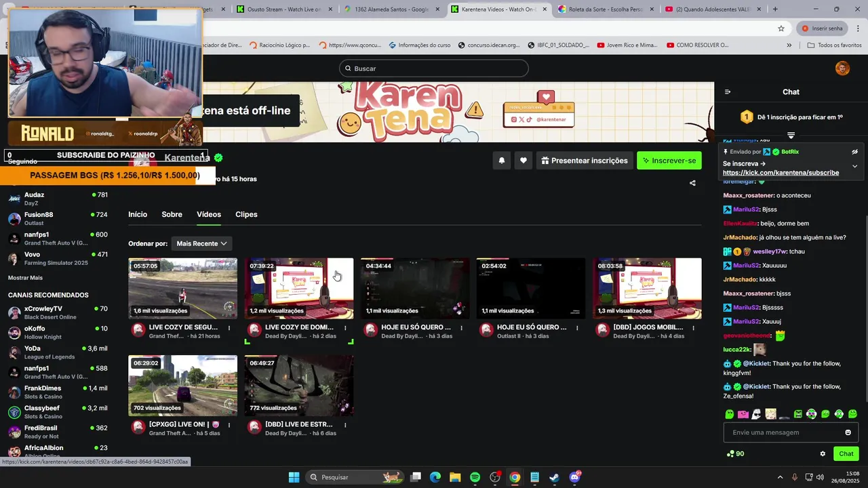
Task: Collapse the chat panel with the arrow icon
Action: 728,92
